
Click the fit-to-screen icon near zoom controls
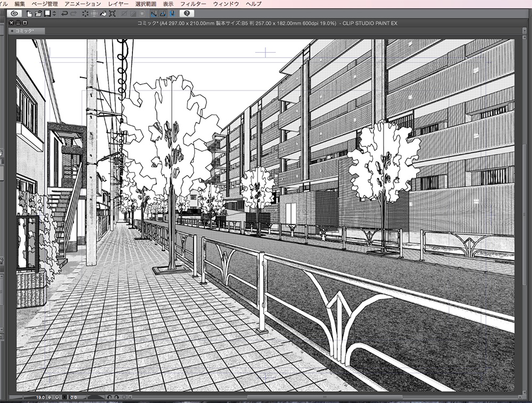tap(64, 397)
